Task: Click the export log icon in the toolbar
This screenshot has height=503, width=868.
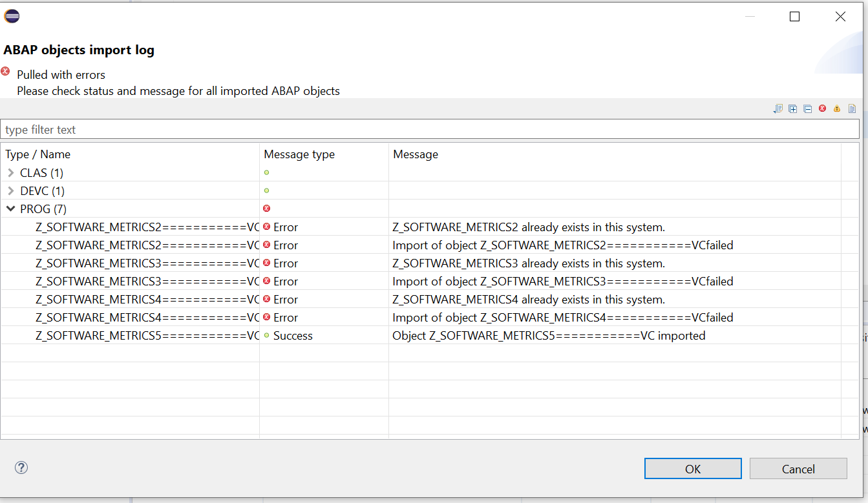Action: 778,108
